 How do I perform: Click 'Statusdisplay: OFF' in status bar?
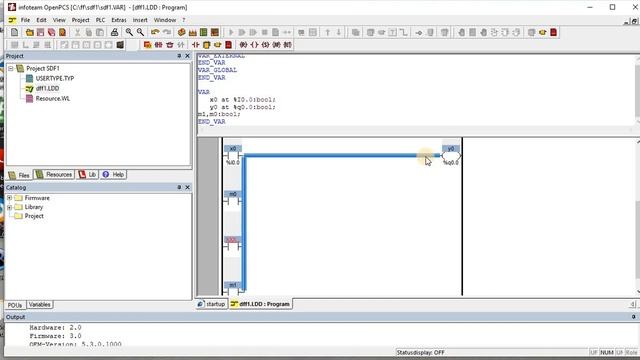click(420, 352)
